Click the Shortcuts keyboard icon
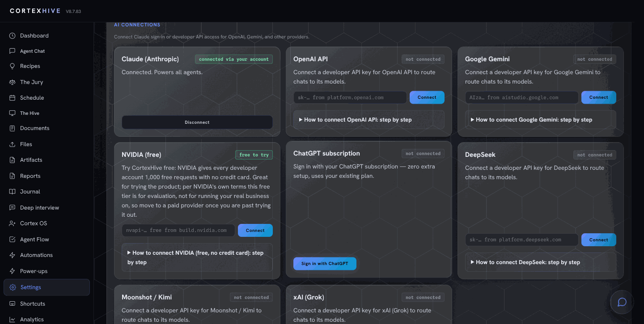Viewport: 644px width, 324px height. [13, 304]
